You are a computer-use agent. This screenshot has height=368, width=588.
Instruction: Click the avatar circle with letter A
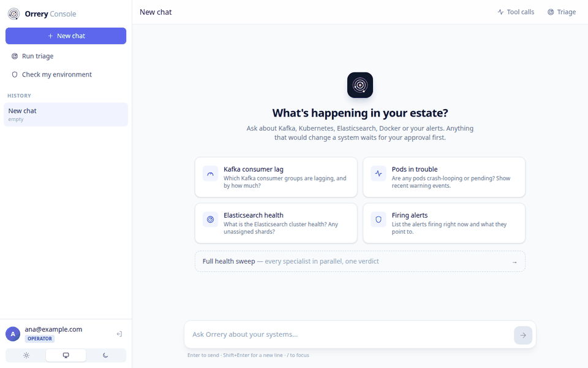pyautogui.click(x=13, y=334)
